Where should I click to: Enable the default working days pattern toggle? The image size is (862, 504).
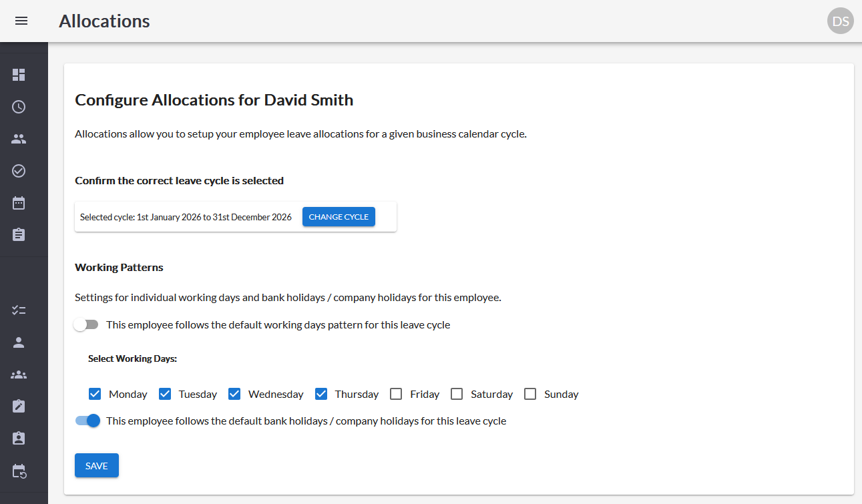click(x=86, y=325)
